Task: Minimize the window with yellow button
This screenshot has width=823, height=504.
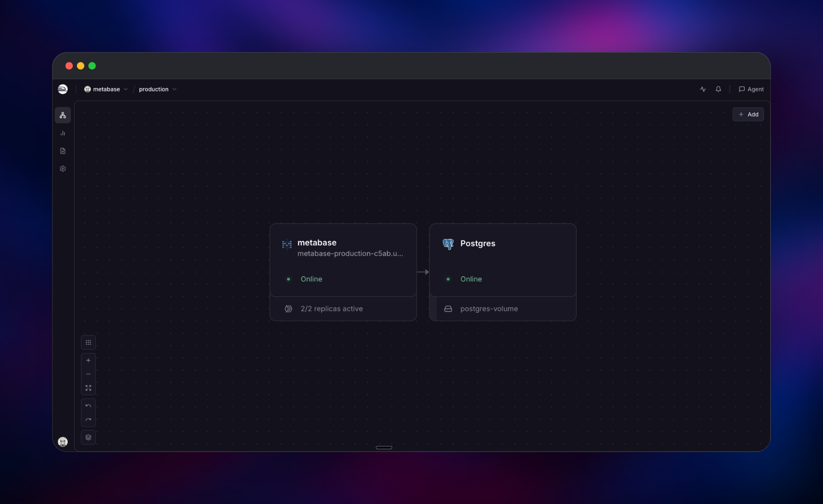Action: click(81, 66)
